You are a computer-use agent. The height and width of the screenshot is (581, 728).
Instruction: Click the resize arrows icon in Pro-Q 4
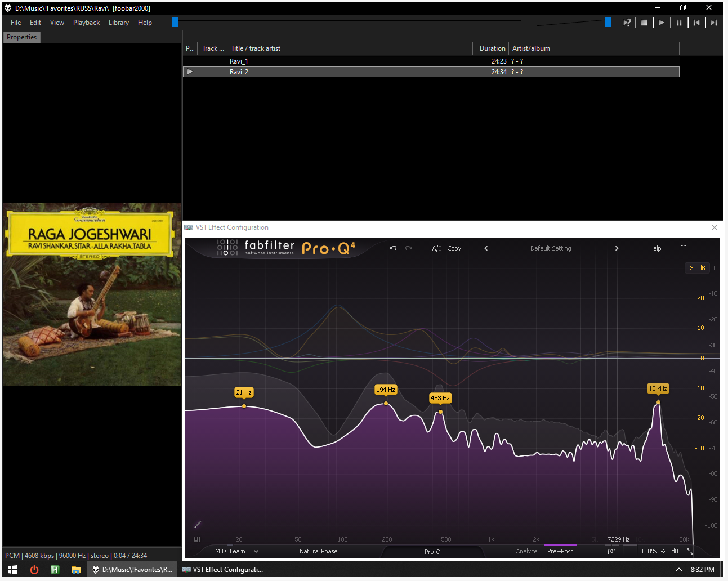(690, 552)
